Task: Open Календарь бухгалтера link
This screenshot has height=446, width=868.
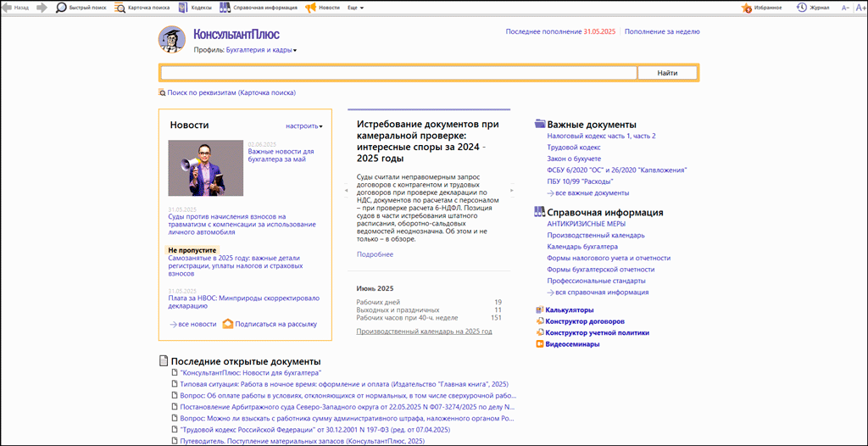Action: coord(582,247)
